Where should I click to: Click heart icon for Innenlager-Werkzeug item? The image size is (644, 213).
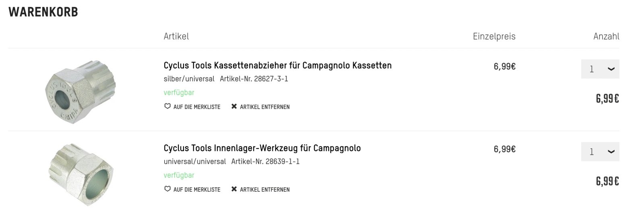(167, 189)
